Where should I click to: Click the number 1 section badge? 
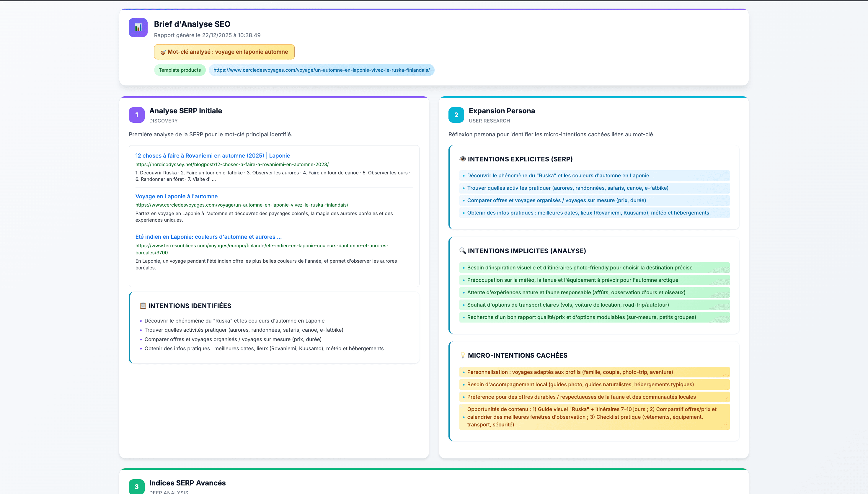pos(136,115)
